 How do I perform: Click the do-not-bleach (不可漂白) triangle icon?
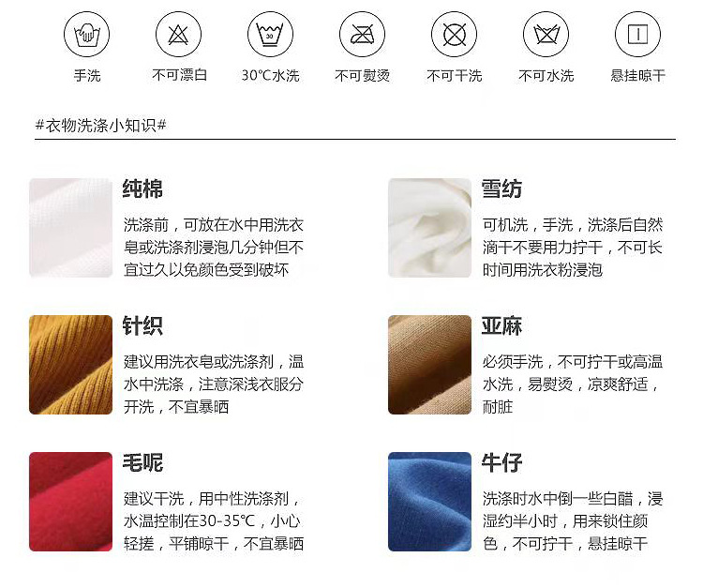click(178, 34)
